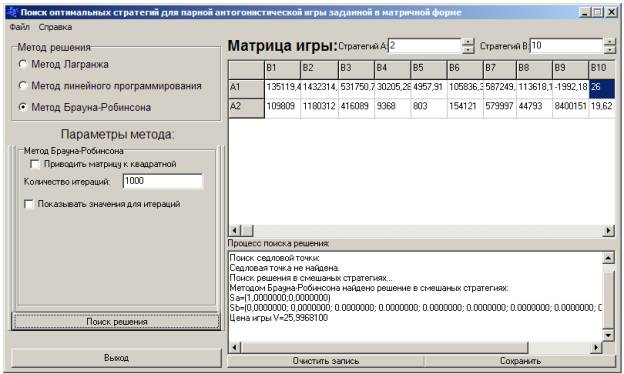Select the cell containing 579997
The image size is (624, 374).
pyautogui.click(x=500, y=108)
